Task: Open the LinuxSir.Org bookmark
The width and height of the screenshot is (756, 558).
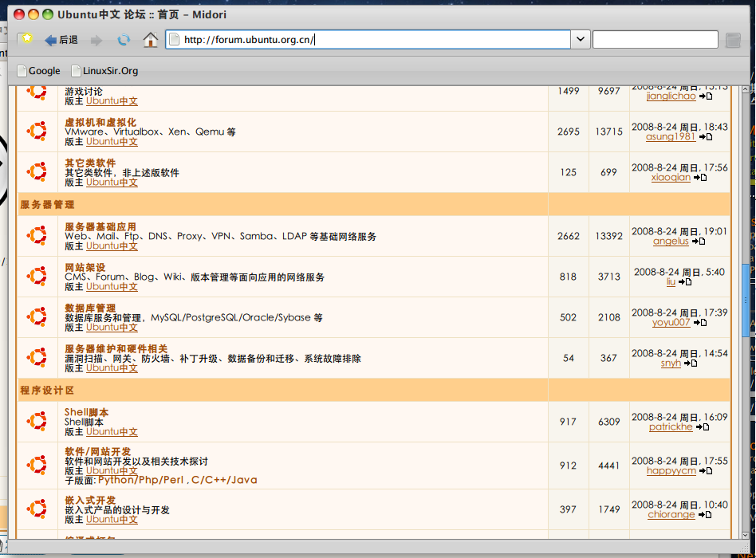Action: [104, 71]
